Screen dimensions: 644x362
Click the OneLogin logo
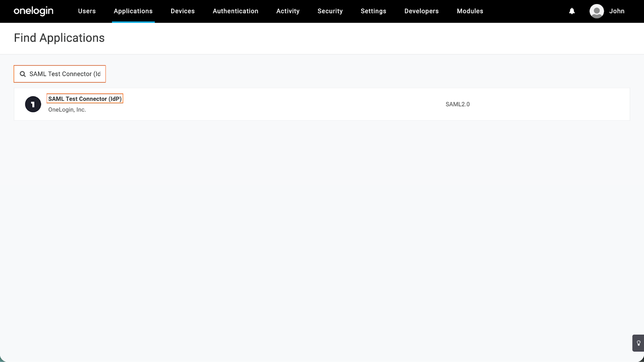pyautogui.click(x=33, y=11)
